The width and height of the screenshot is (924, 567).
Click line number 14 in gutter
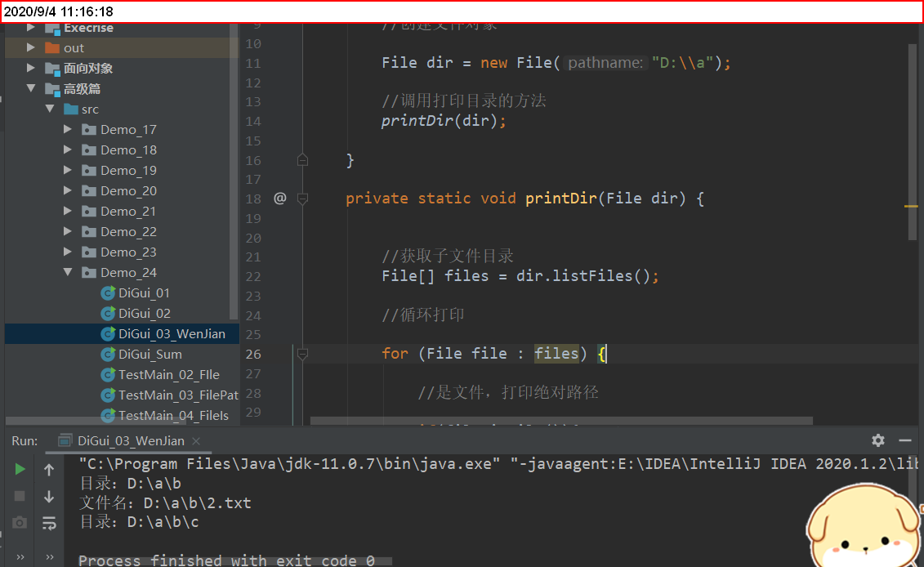(253, 122)
